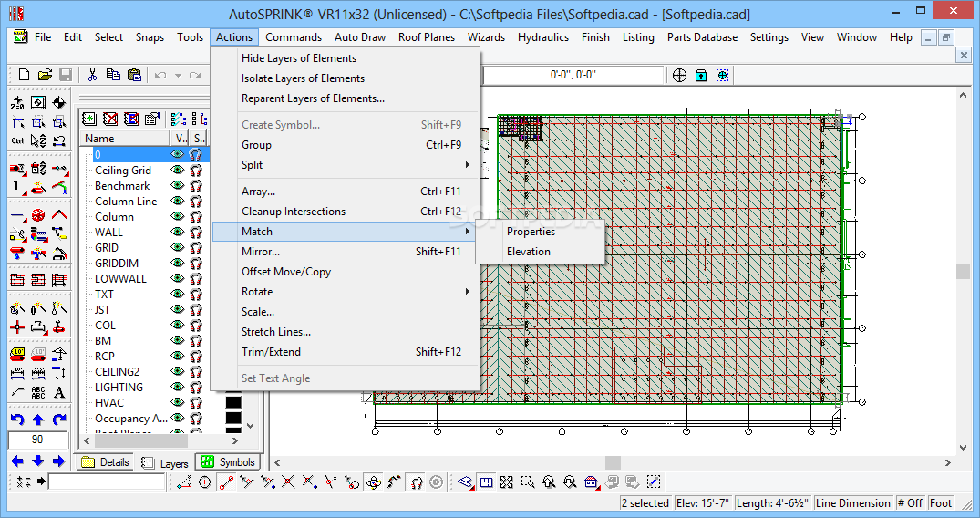
Task: Open the Hydraulics menu
Action: (543, 37)
